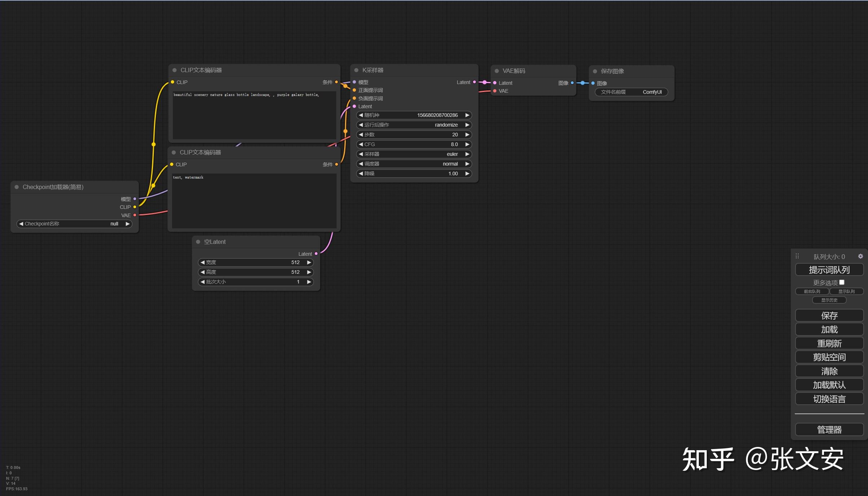Screen dimensions: 868x496
Task: Collapse the 保存图像 node title dot
Action: tap(595, 71)
